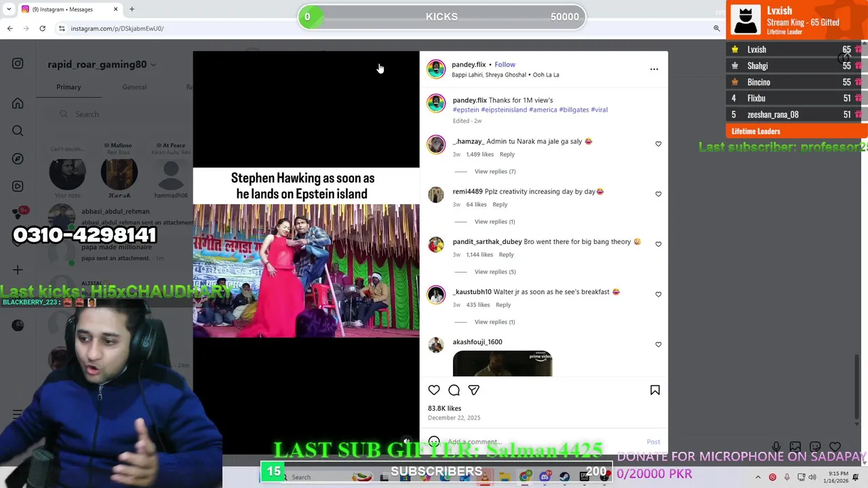Go forward in the browser

tap(26, 28)
